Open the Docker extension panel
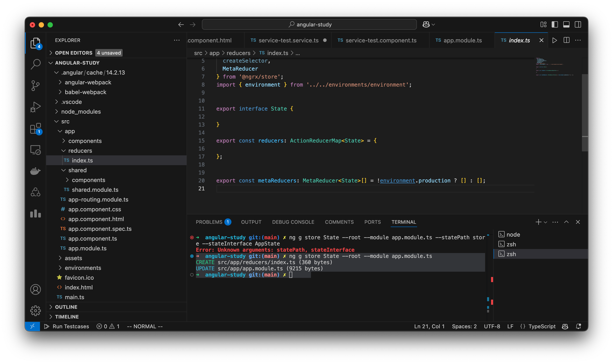This screenshot has width=613, height=364. pyautogui.click(x=35, y=171)
